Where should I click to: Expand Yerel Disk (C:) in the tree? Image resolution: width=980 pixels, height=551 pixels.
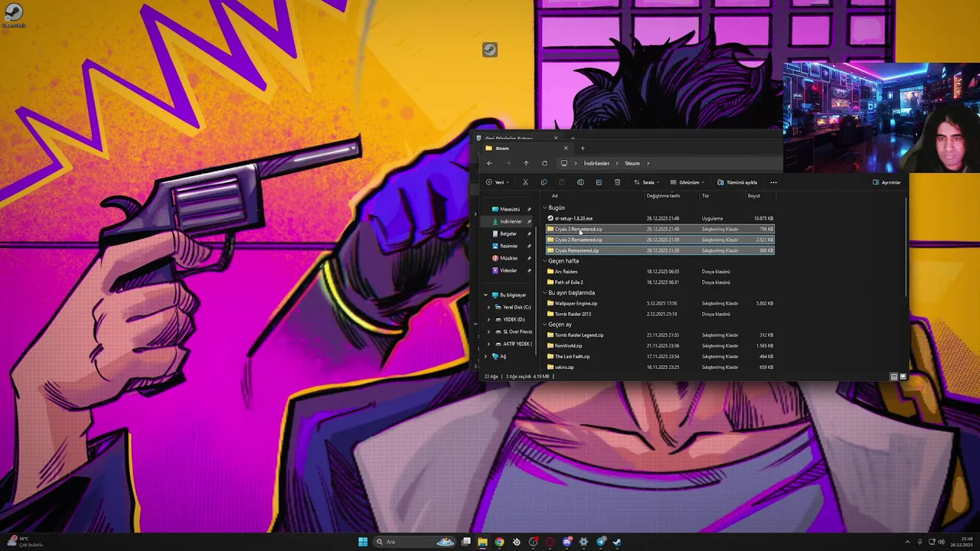(488, 307)
